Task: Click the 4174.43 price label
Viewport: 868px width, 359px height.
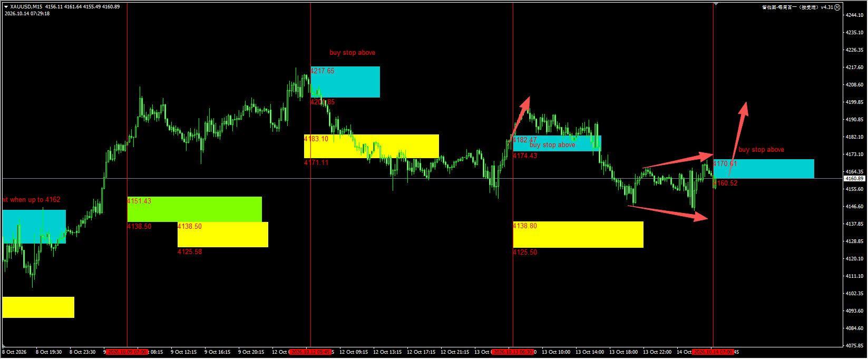Action: pyautogui.click(x=525, y=156)
